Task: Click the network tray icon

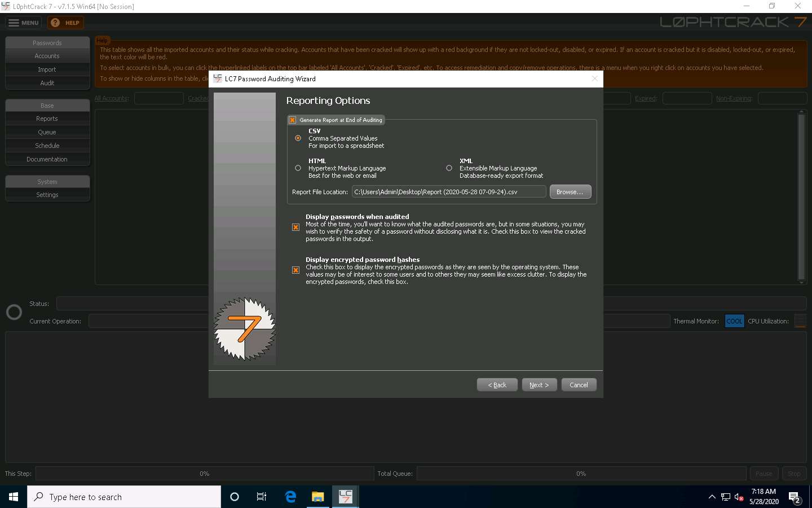Action: click(x=726, y=497)
